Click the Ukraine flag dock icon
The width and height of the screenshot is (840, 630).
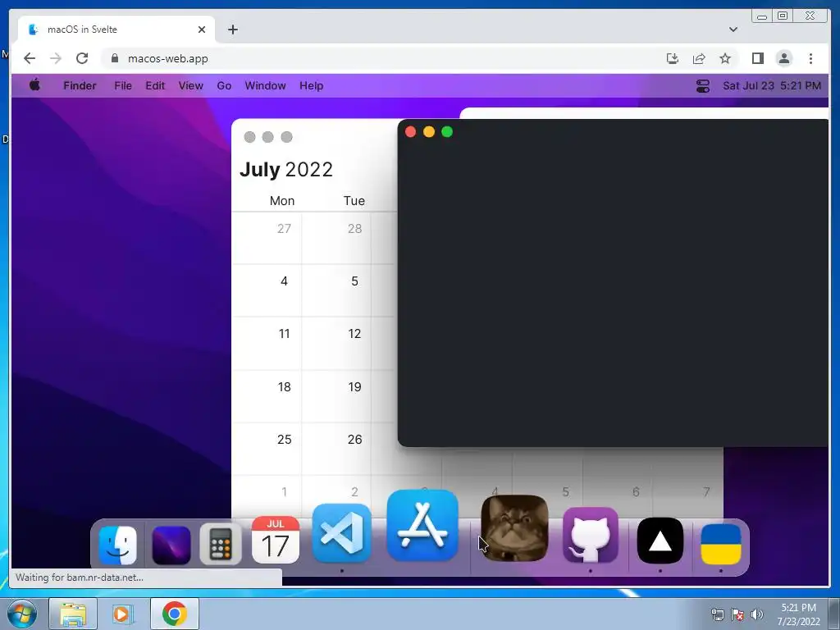click(721, 545)
